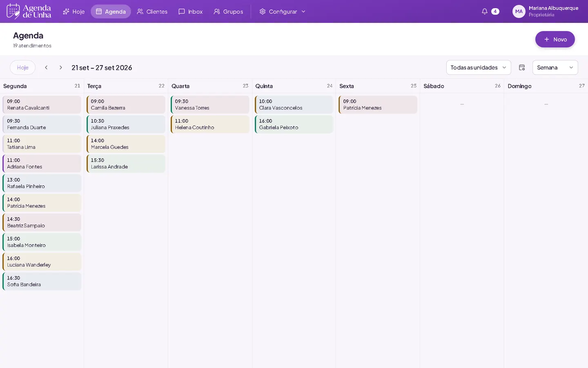Image resolution: width=588 pixels, height=368 pixels.
Task: Select the MA user avatar
Action: (519, 11)
